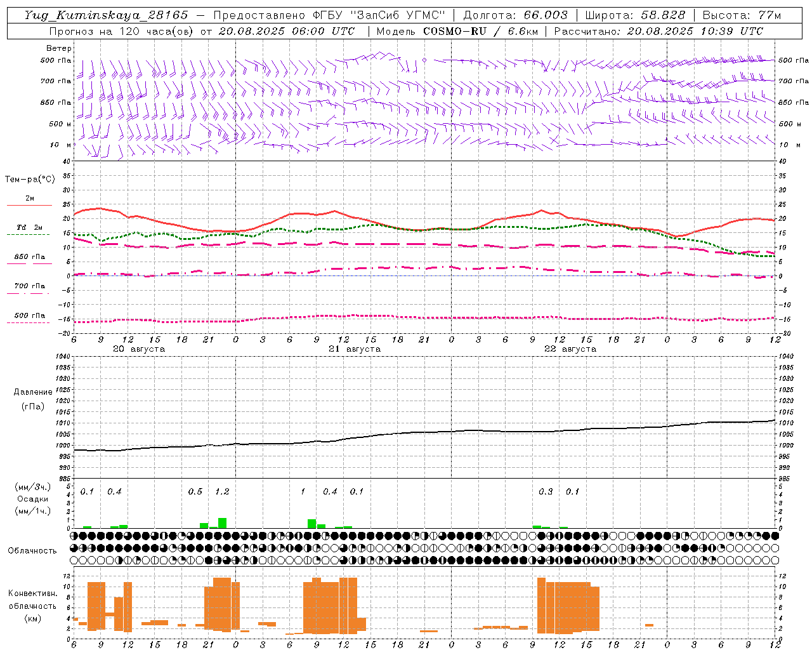Click the tallest green precipitation bar under 1.2
812x650 pixels.
pos(222,523)
